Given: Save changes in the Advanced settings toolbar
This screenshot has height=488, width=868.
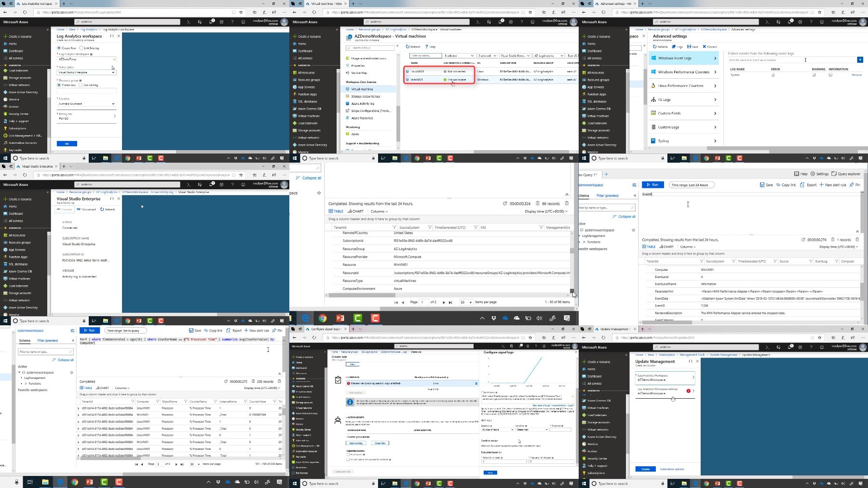Looking at the screenshot, I should point(692,47).
